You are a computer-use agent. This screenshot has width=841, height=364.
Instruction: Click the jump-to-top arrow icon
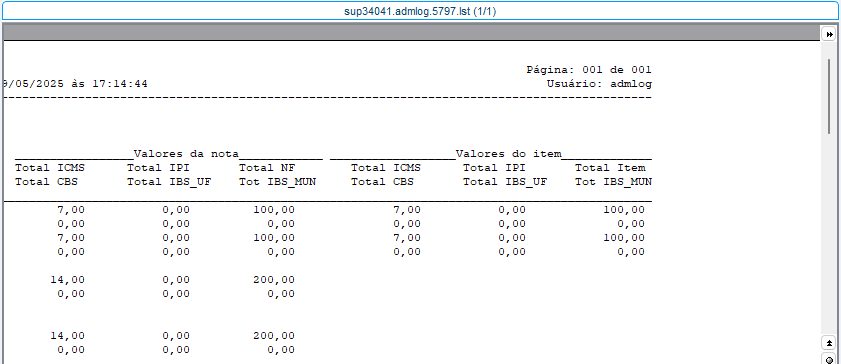(829, 343)
